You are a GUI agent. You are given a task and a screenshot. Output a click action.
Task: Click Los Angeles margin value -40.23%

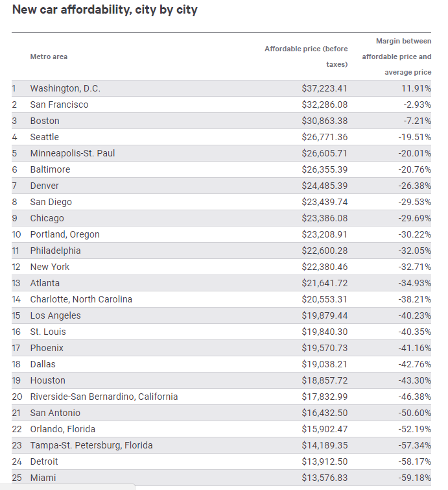(413, 315)
